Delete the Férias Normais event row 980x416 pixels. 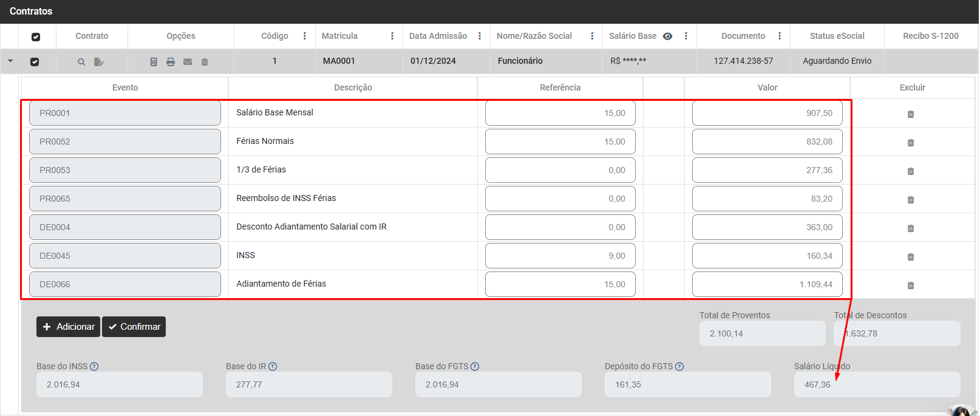coord(911,143)
